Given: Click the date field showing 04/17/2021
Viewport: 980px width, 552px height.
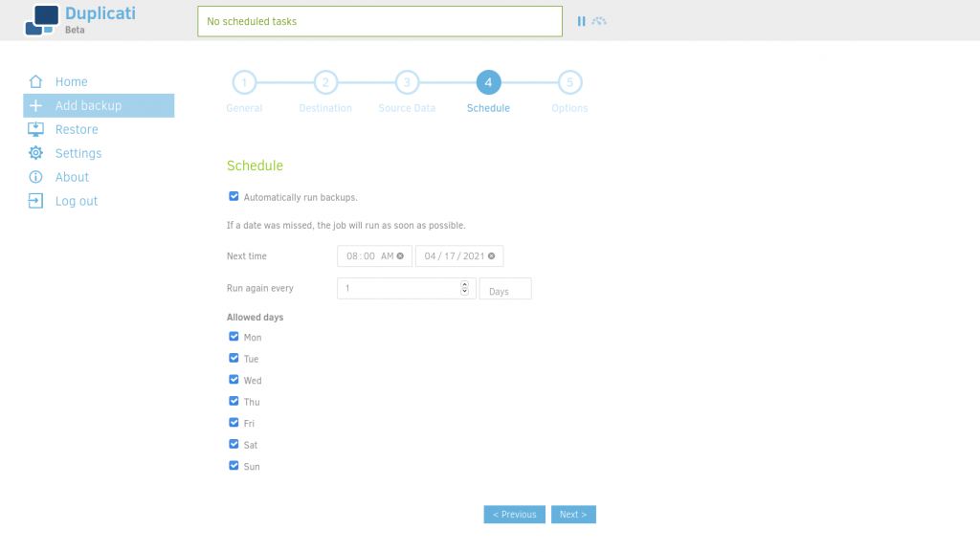Looking at the screenshot, I should click(459, 256).
